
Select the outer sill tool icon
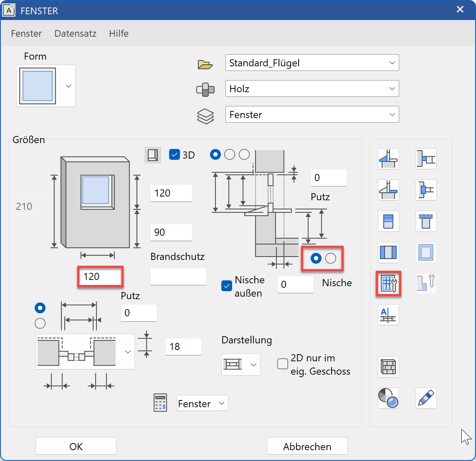388,159
